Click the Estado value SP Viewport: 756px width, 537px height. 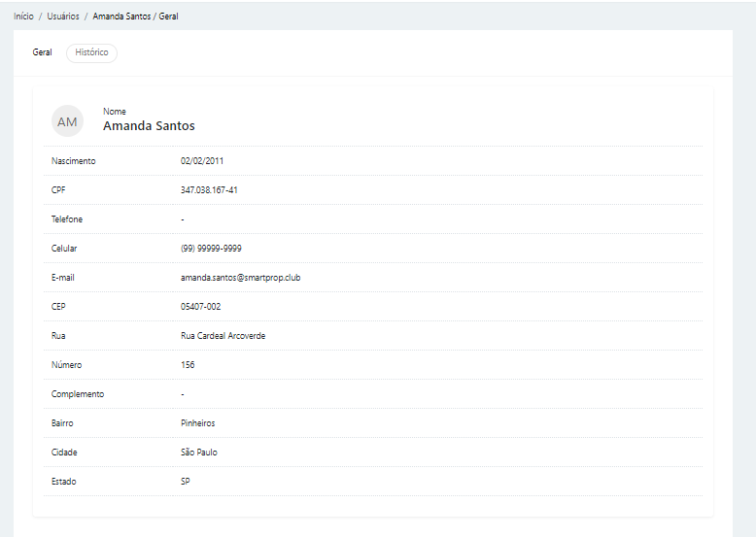(186, 482)
